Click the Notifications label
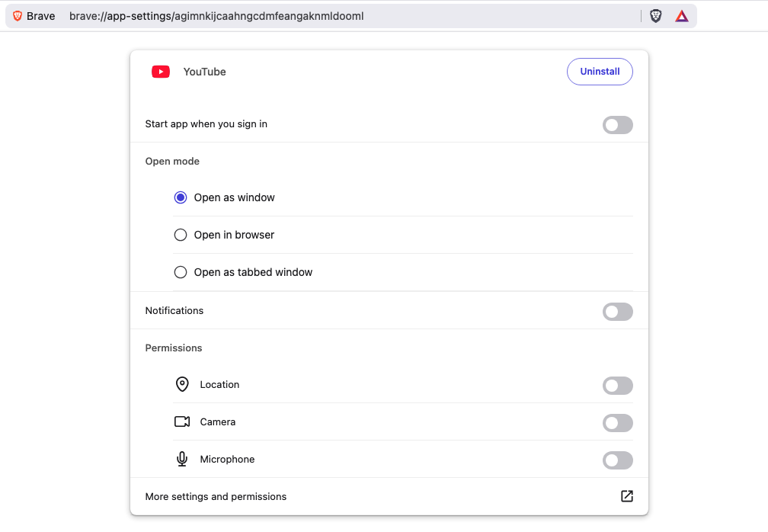Image resolution: width=768 pixels, height=532 pixels. [x=174, y=310]
